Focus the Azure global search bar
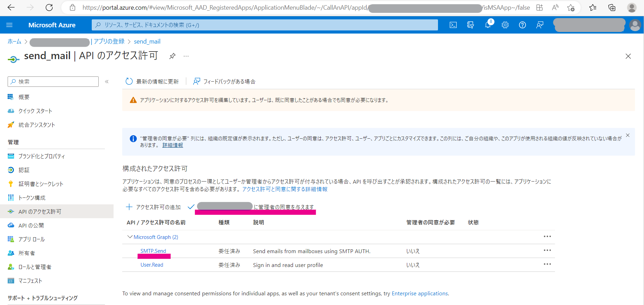Screen dimensions: 644x305 click(265, 25)
